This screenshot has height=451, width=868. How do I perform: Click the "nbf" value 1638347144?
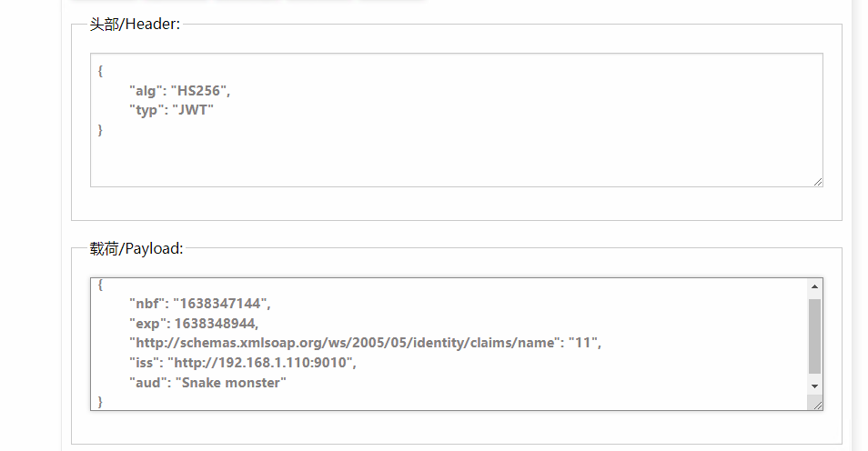click(x=220, y=304)
